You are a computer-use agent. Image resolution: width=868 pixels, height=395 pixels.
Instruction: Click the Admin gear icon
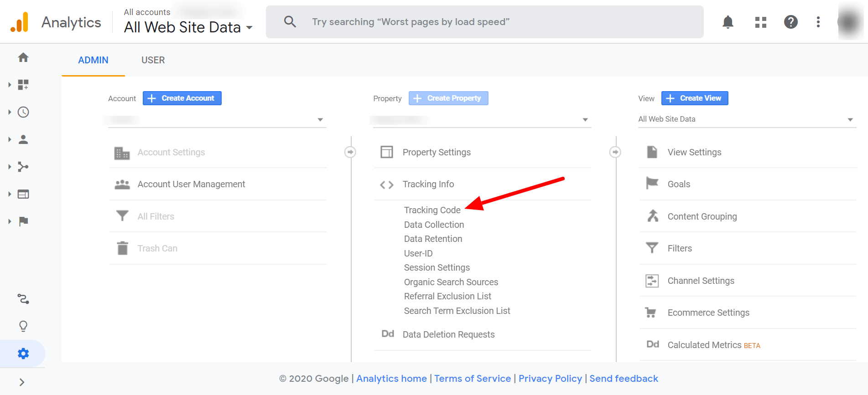23,354
